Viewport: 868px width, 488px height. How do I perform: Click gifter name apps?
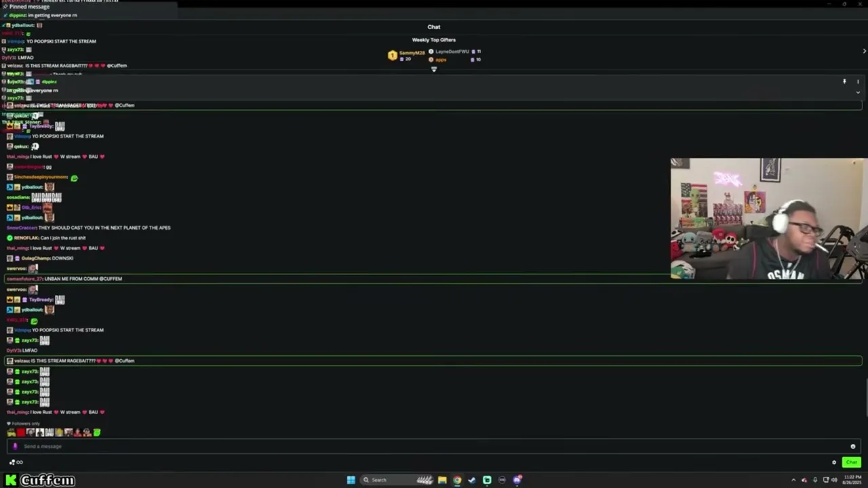tap(441, 60)
